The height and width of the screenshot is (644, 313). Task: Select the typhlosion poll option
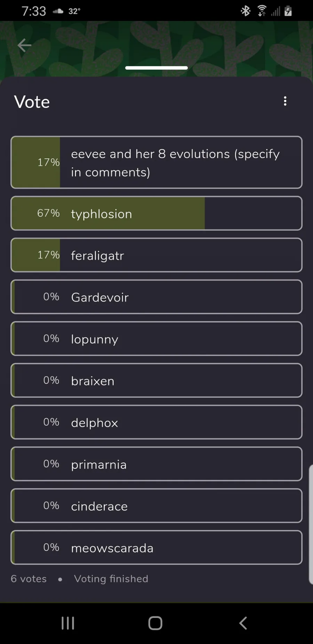tap(156, 213)
